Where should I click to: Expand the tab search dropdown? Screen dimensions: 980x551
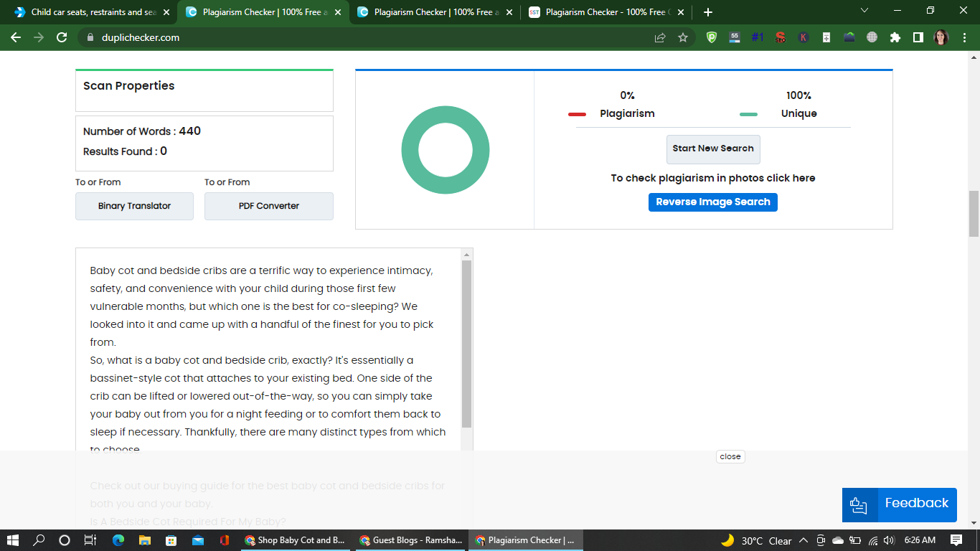click(x=864, y=10)
